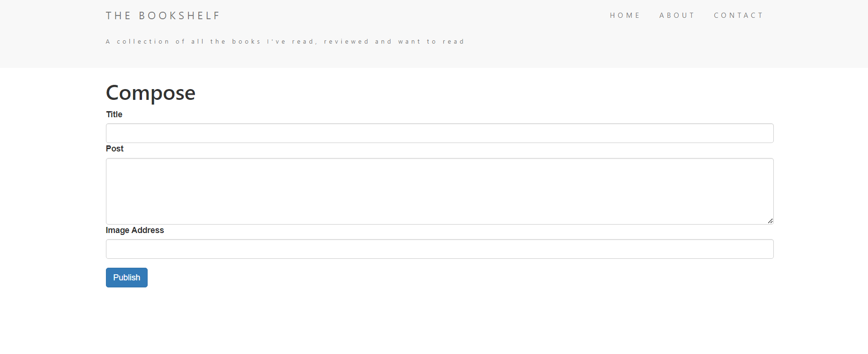868x354 pixels.
Task: Click the site tagline text
Action: pos(285,41)
